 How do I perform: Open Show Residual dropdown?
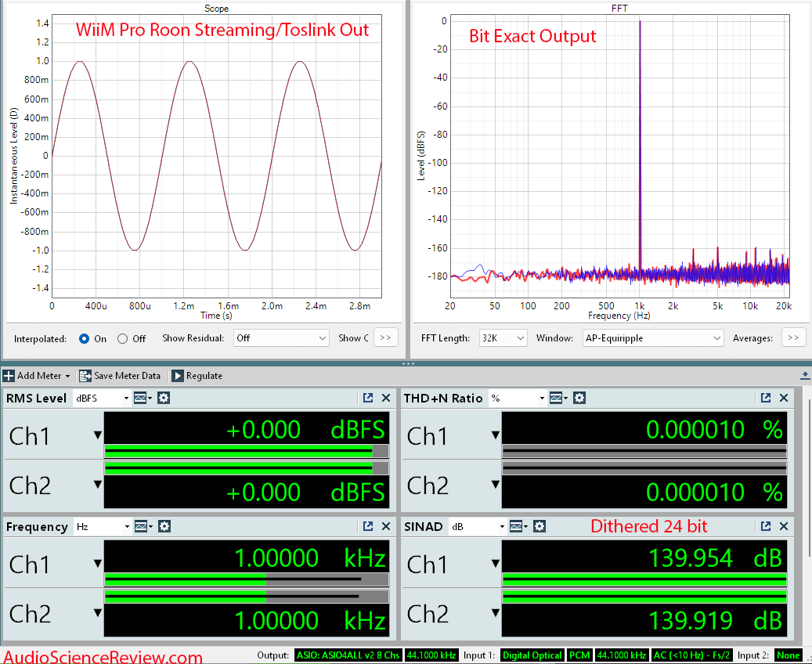(280, 338)
